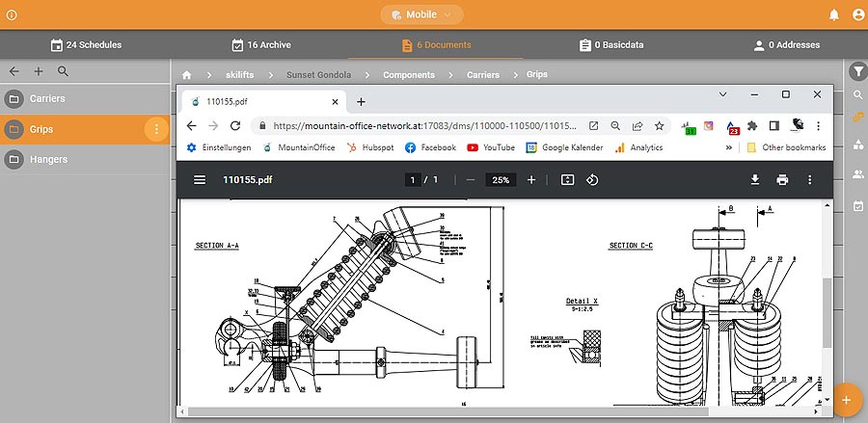The width and height of the screenshot is (868, 423).
Task: Download the PDF with the download icon
Action: [755, 179]
